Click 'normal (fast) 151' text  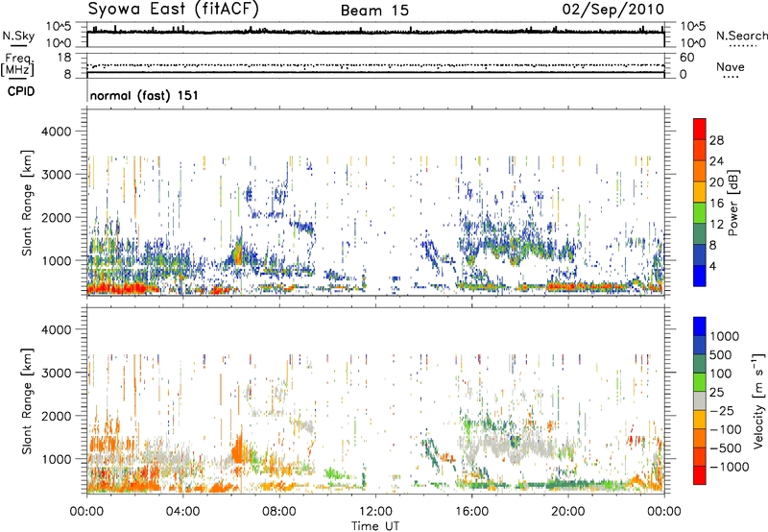(x=144, y=95)
